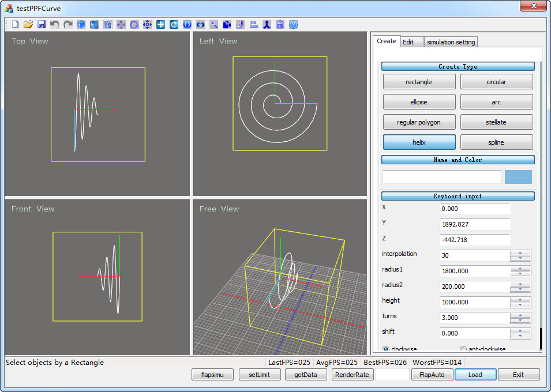Focus the Y coordinate input field

tap(475, 224)
